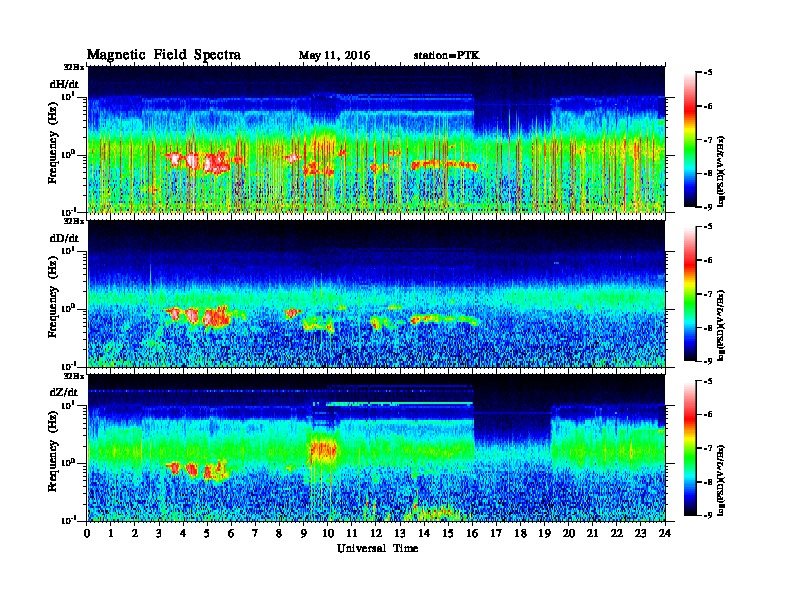The height and width of the screenshot is (612, 792).
Task: Click the "-6" value on dZ/dt color scale
Action: (x=708, y=414)
